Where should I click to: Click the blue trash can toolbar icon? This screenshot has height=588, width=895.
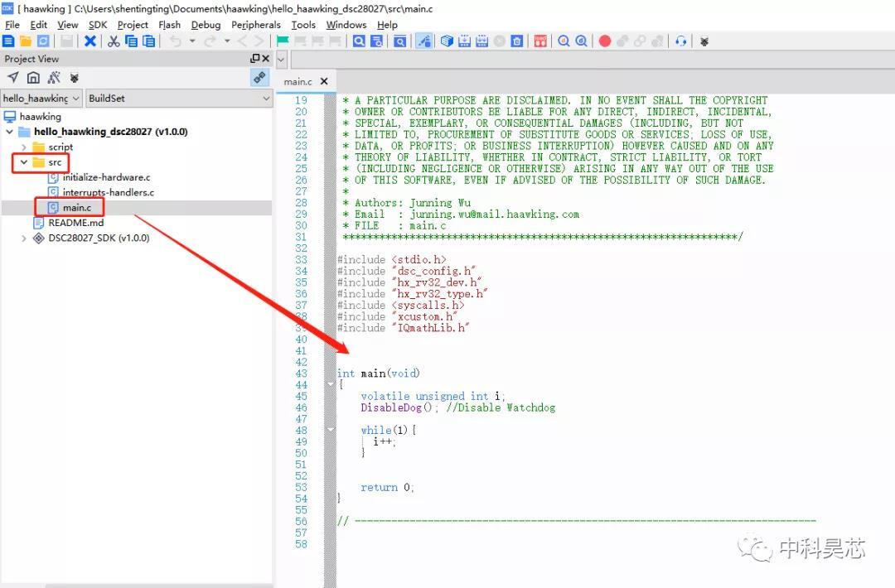point(517,41)
